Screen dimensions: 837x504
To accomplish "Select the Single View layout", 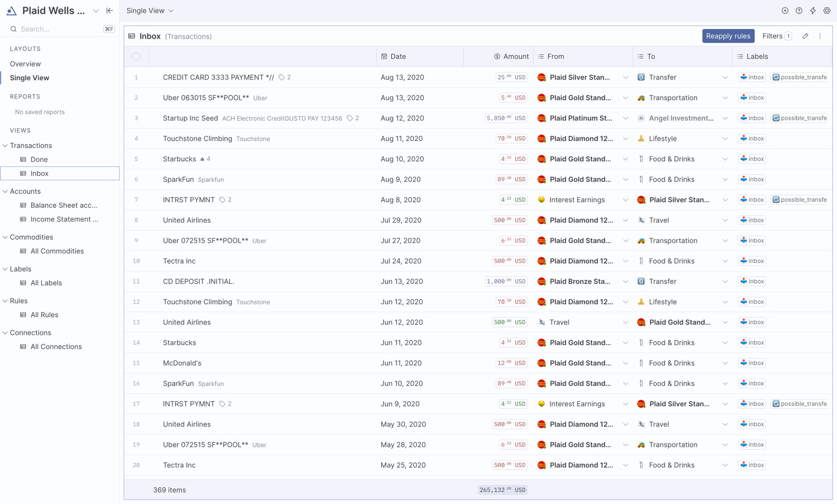I will pos(29,78).
